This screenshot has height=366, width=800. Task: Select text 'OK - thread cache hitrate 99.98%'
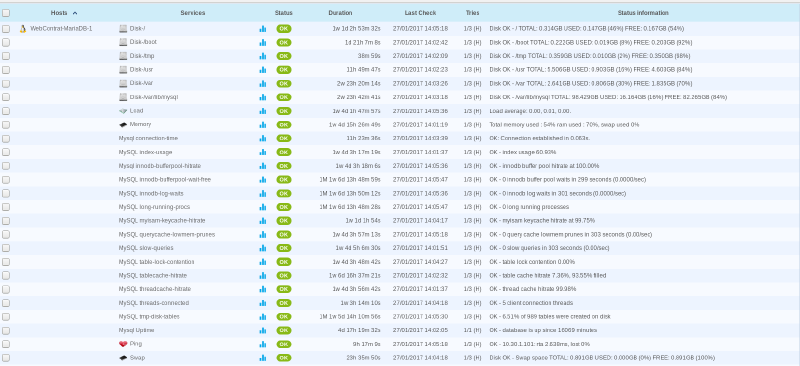point(532,289)
